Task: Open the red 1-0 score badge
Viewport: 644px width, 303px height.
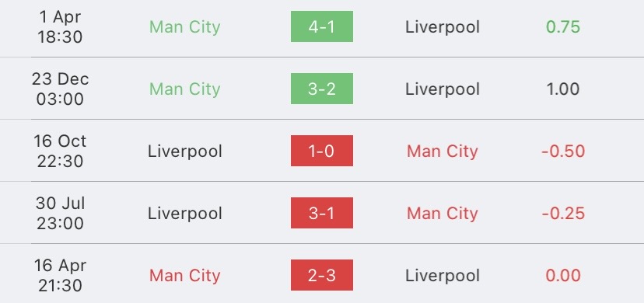Action: pos(321,151)
